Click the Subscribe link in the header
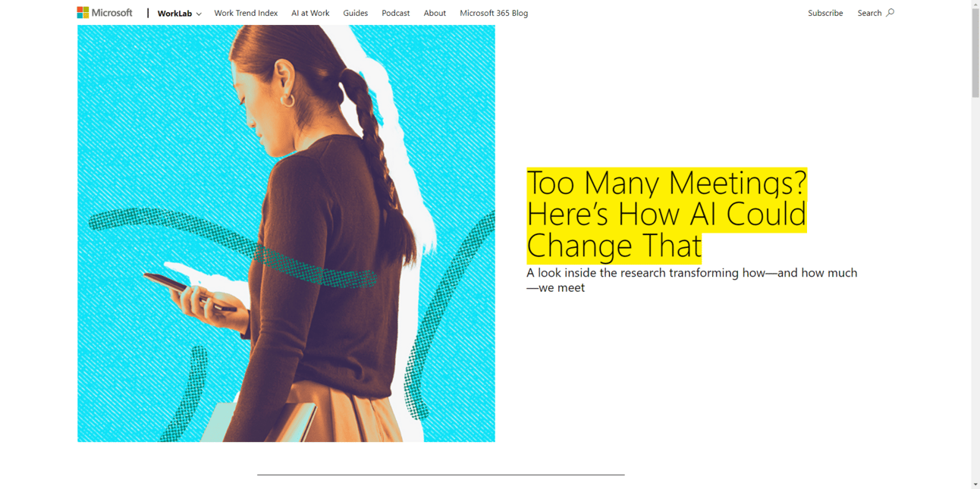This screenshot has width=980, height=489. click(825, 13)
